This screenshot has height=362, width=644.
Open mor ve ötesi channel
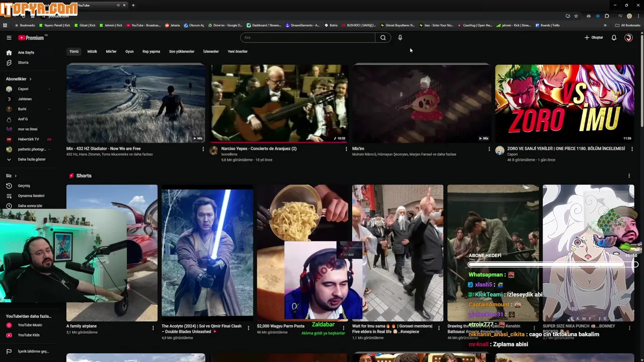click(x=28, y=129)
